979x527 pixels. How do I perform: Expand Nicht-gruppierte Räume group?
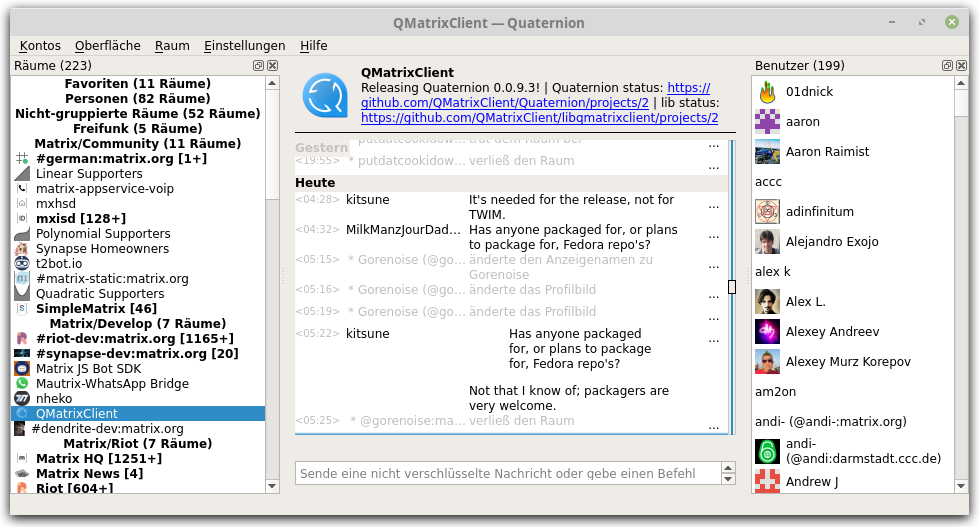pyautogui.click(x=137, y=114)
